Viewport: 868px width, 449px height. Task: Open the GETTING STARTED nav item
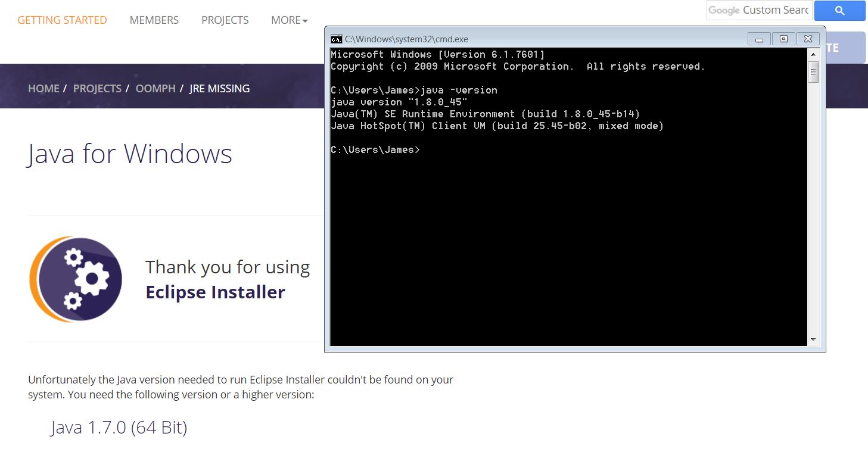tap(62, 20)
